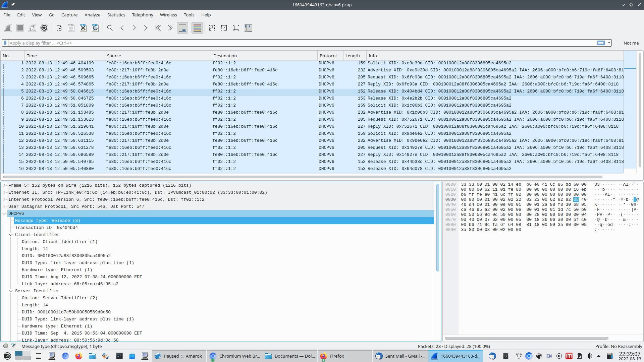
Task: Open the display filter bookmark menu
Action: (5, 43)
